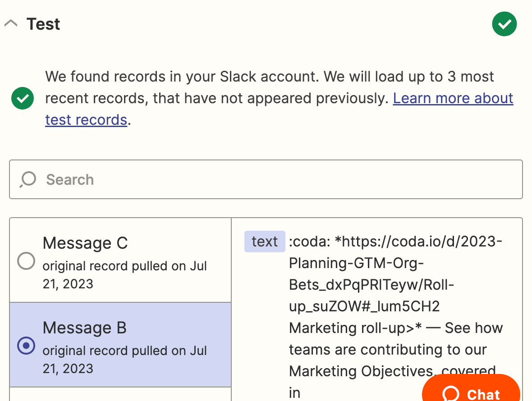Viewport: 532px width, 401px height.
Task: Open the orange Chat button
Action: click(x=471, y=390)
